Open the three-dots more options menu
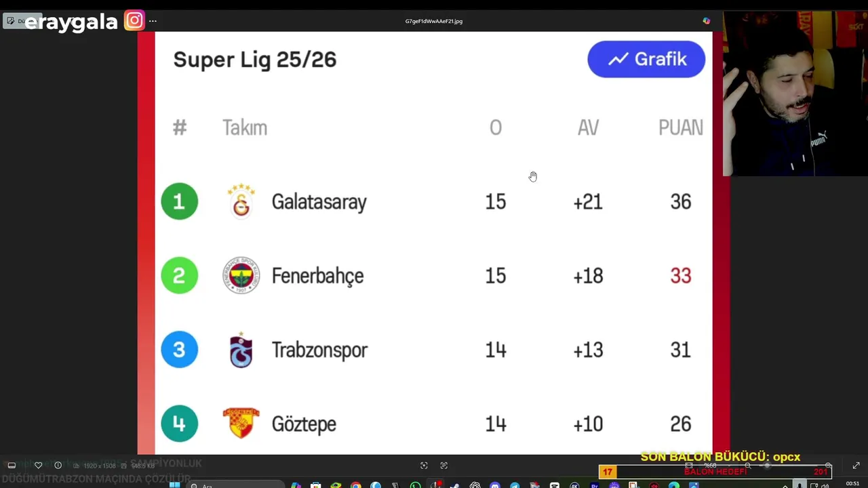Screen dimensions: 868x488 point(153,21)
